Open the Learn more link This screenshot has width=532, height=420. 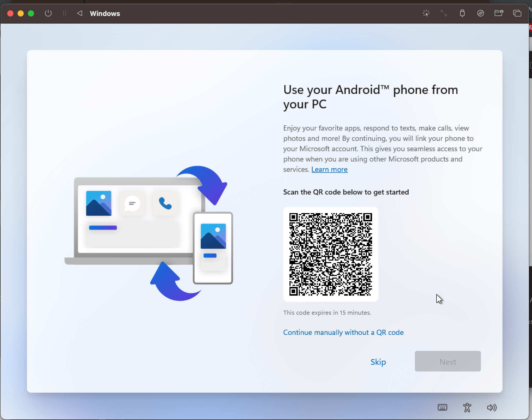coord(329,169)
